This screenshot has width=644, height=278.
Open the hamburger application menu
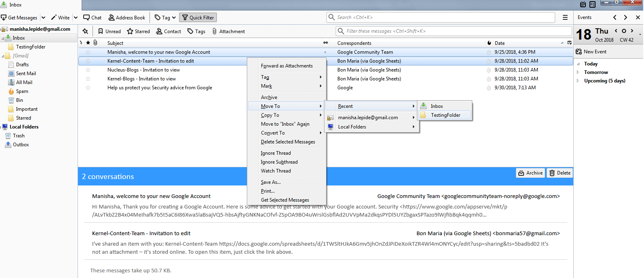click(x=565, y=17)
